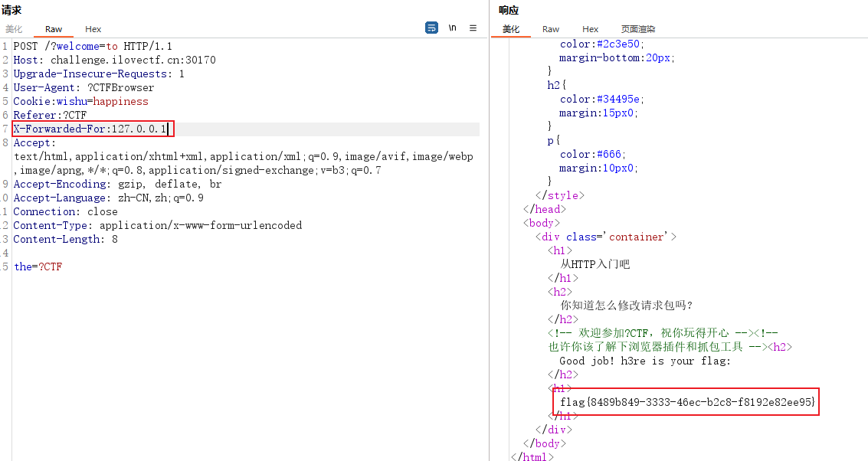This screenshot has width=868, height=461.
Task: Click the color:#666 CSS line
Action: tap(593, 155)
